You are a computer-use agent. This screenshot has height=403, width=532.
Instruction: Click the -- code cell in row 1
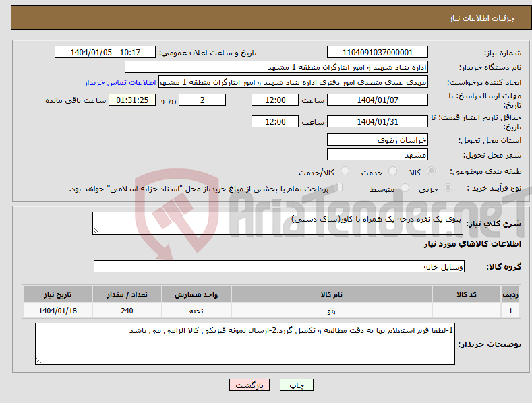(x=467, y=311)
